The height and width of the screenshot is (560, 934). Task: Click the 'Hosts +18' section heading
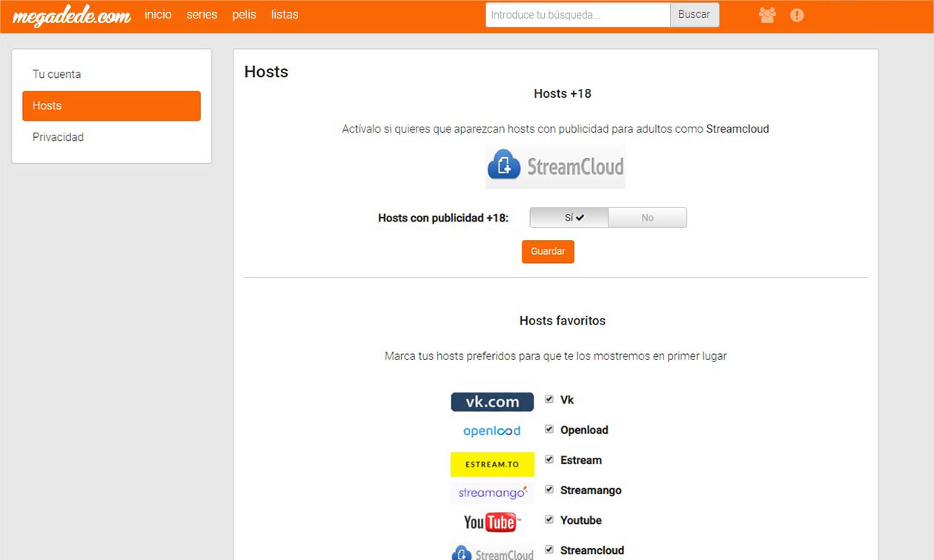pyautogui.click(x=563, y=93)
